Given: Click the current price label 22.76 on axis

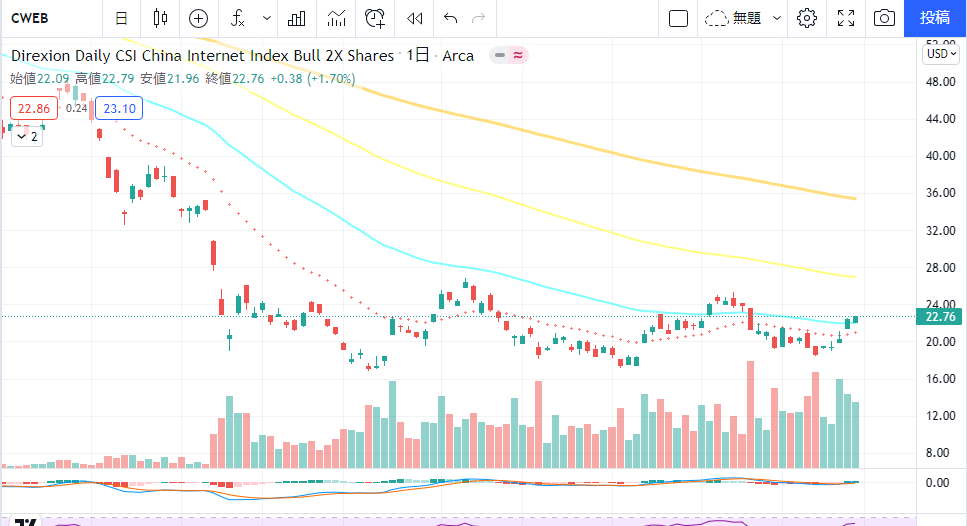Looking at the screenshot, I should 940,317.
